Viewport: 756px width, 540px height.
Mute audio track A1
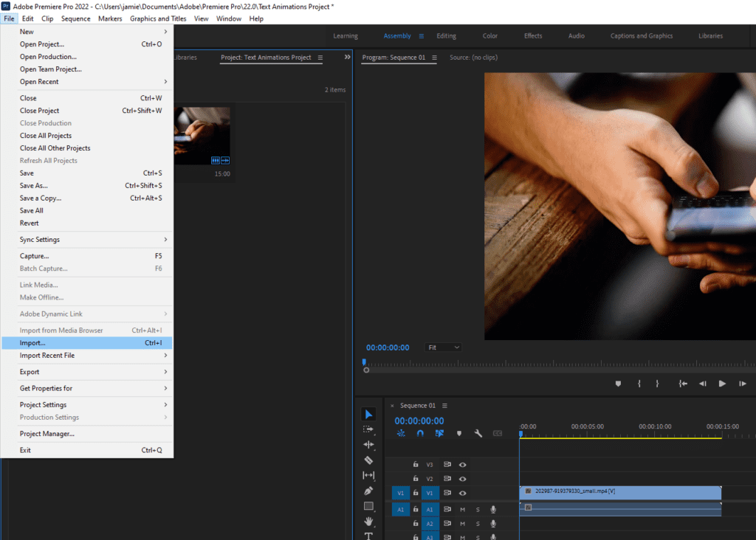[x=462, y=509]
